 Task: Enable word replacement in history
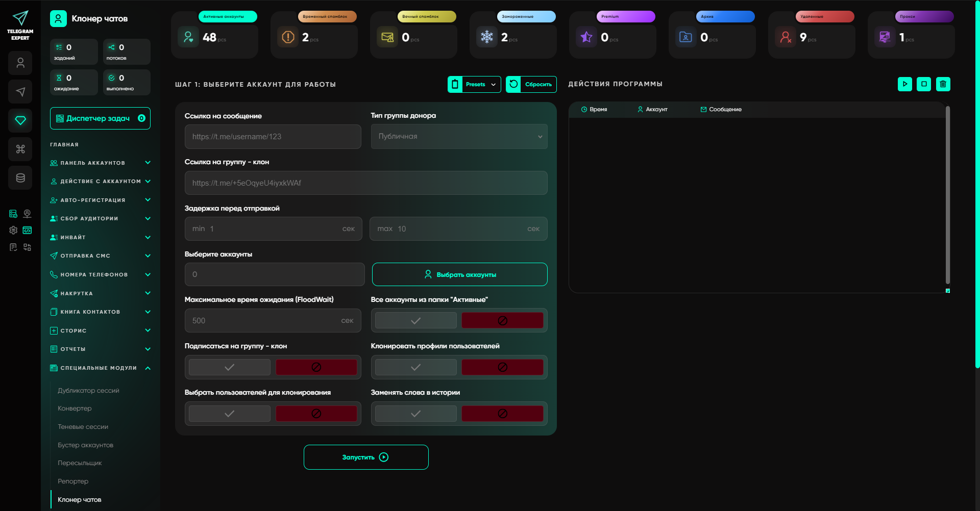coord(415,414)
